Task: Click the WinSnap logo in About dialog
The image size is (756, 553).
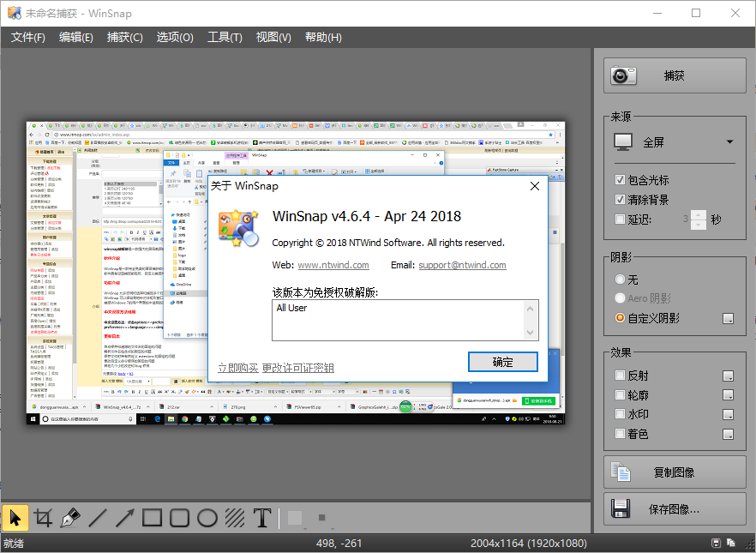Action: coord(238,228)
